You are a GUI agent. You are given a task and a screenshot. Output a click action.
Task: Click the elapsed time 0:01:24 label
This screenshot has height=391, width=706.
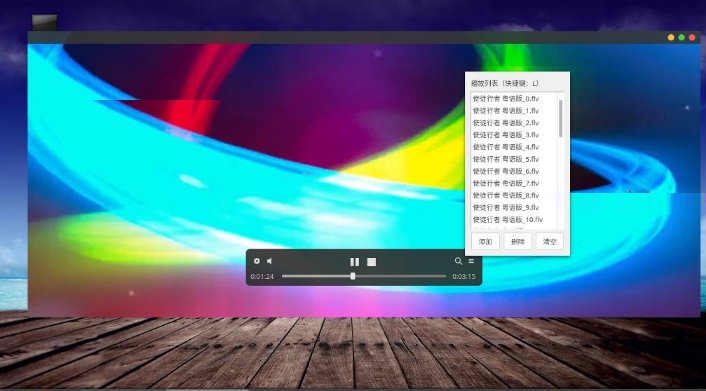pyautogui.click(x=262, y=277)
